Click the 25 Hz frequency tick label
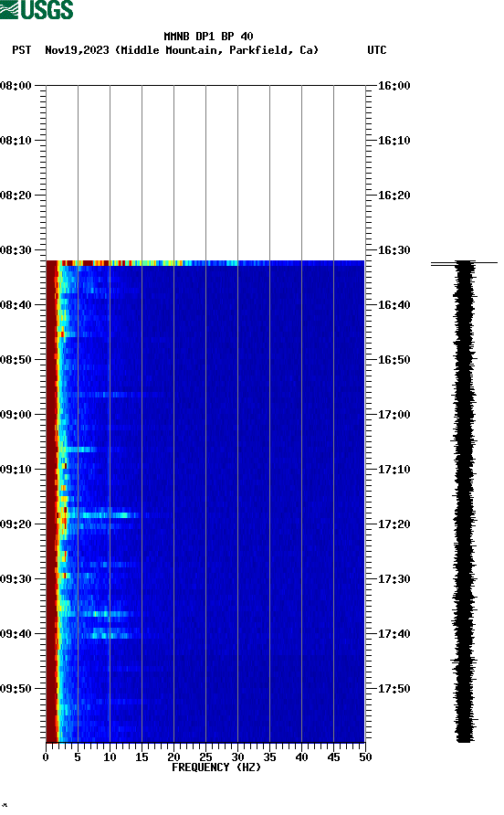The width and height of the screenshot is (504, 815). pos(205,757)
